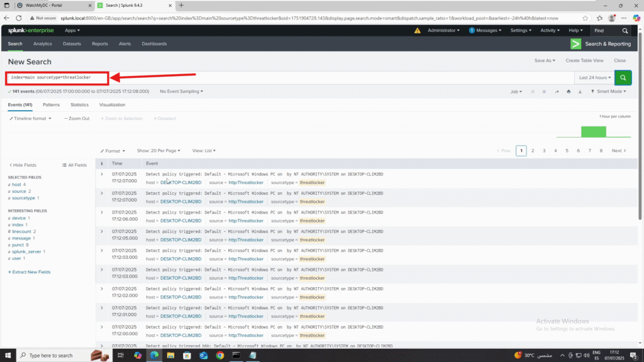The image size is (644, 362).
Task: Open File Explorer from the taskbar
Action: coord(170,356)
